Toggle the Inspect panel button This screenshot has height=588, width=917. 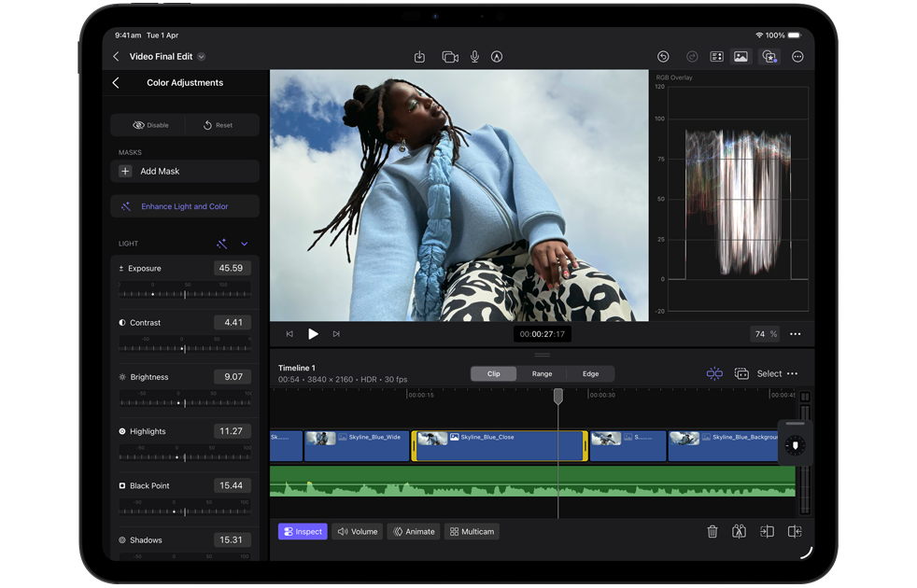tap(303, 532)
